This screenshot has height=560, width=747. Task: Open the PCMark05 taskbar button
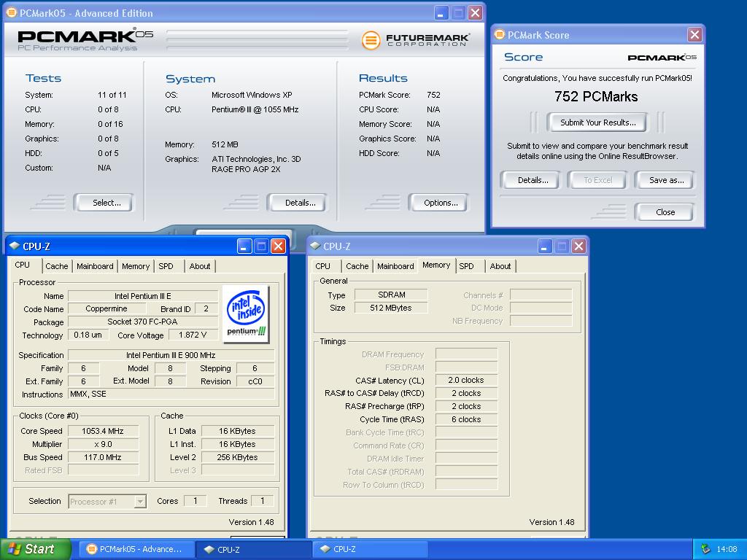coord(136,549)
